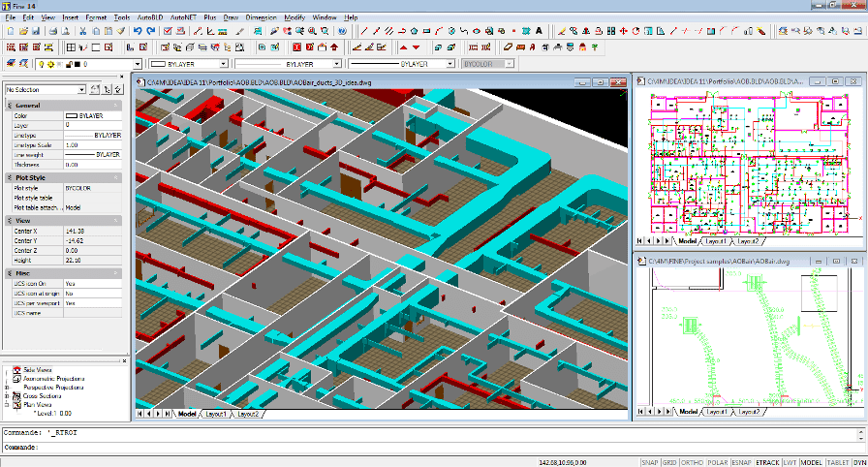
Task: Open the 'No Selection' properties dropdown
Action: pyautogui.click(x=81, y=89)
